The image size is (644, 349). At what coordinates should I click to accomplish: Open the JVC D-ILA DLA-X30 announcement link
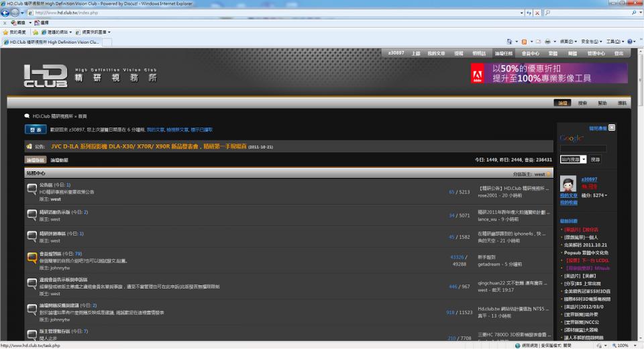click(149, 146)
